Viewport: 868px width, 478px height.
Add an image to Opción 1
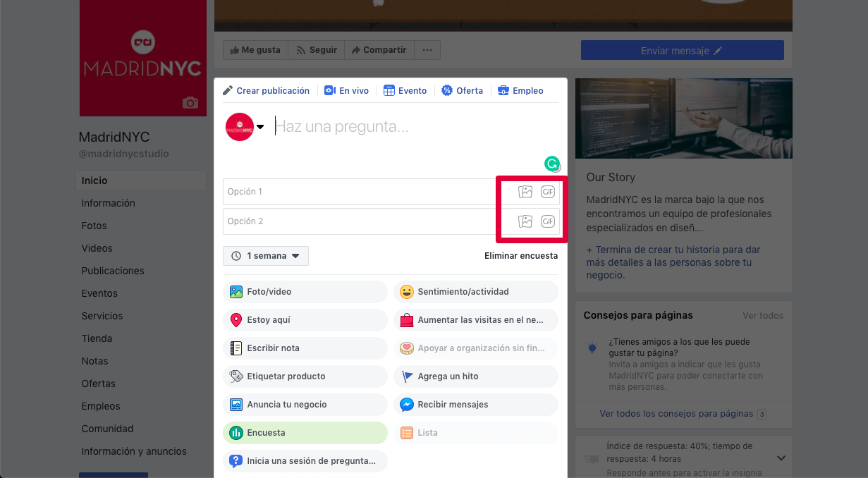[x=525, y=192]
